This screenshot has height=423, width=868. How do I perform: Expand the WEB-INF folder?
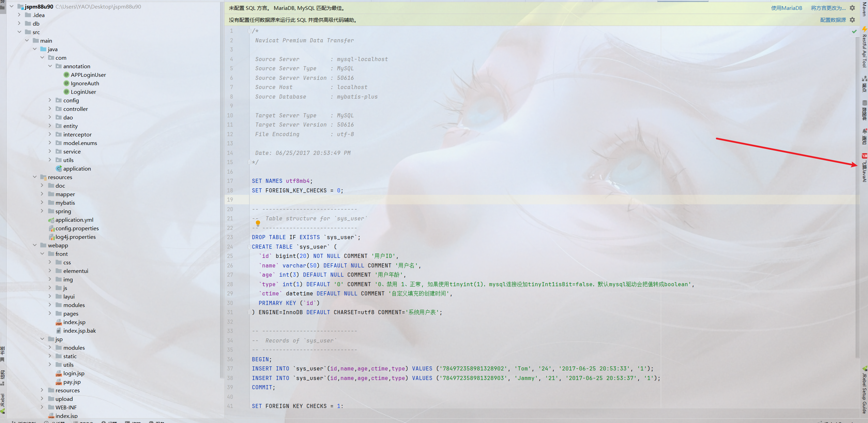[x=42, y=407]
